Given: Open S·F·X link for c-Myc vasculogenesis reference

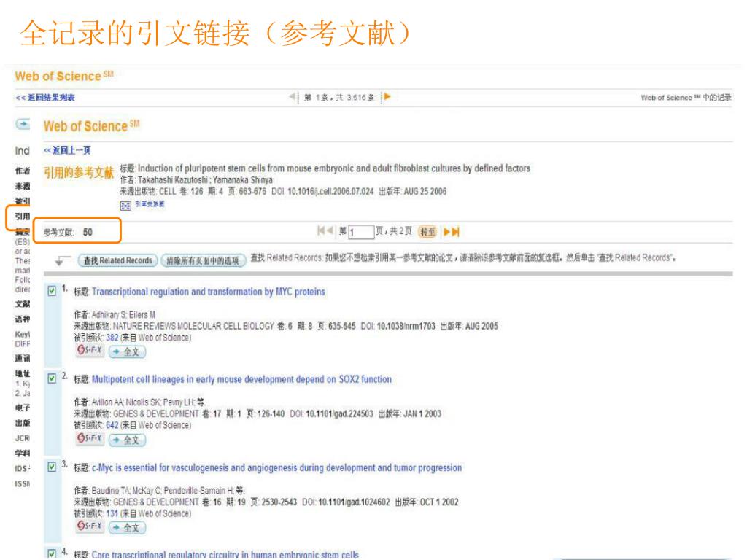Looking at the screenshot, I should click(x=90, y=526).
